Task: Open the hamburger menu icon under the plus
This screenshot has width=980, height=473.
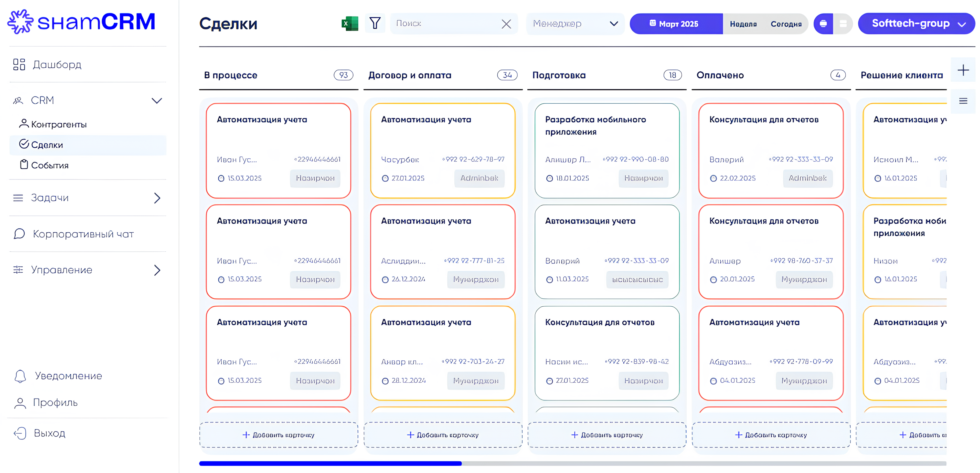Action: [x=963, y=101]
